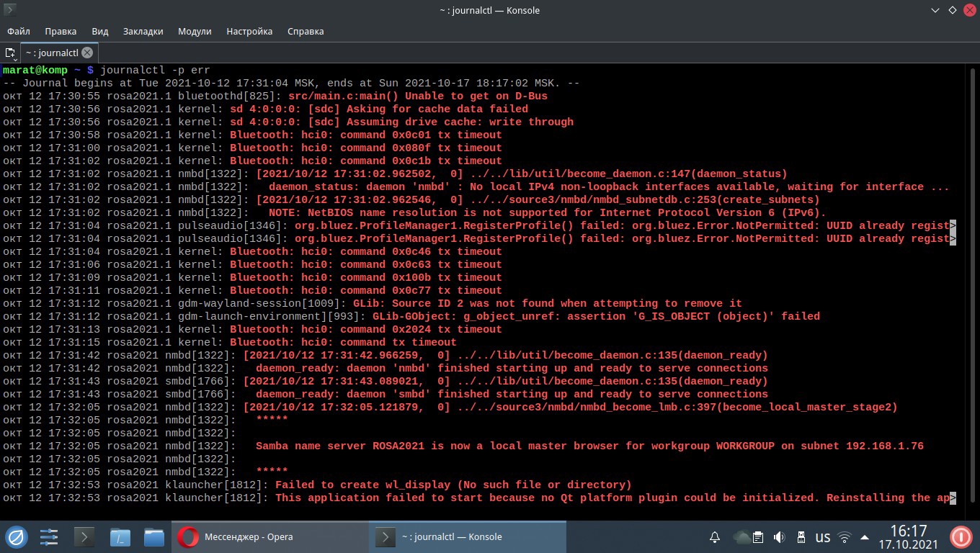Open the ROSA application launcher
Screen dimensions: 980x553
point(16,537)
